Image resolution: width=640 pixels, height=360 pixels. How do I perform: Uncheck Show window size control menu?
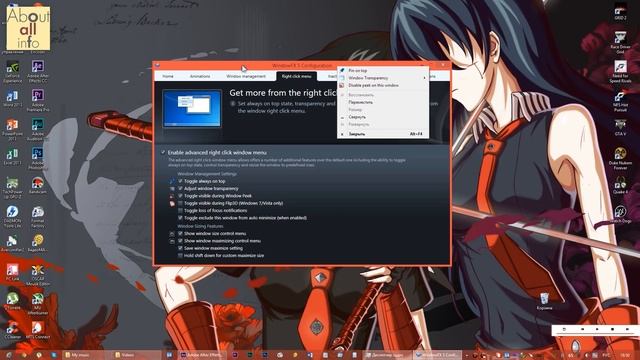pos(180,233)
